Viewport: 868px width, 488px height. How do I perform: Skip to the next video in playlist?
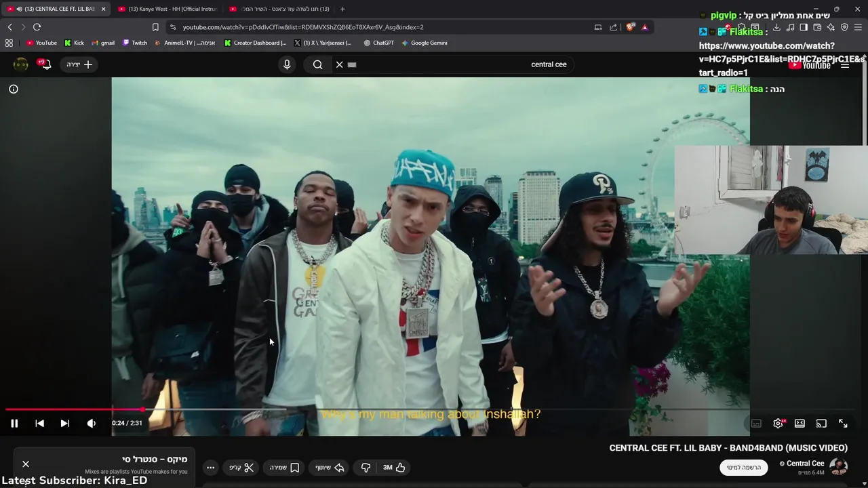click(65, 423)
